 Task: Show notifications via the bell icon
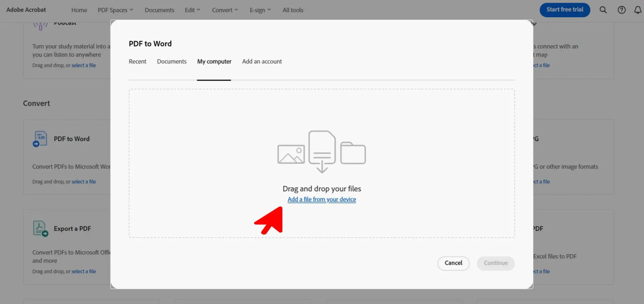638,10
